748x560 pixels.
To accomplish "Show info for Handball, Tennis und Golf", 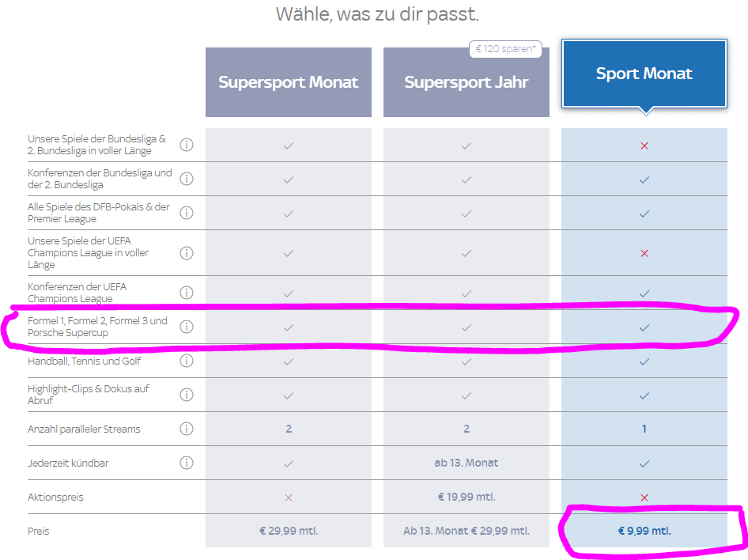I will tap(187, 361).
